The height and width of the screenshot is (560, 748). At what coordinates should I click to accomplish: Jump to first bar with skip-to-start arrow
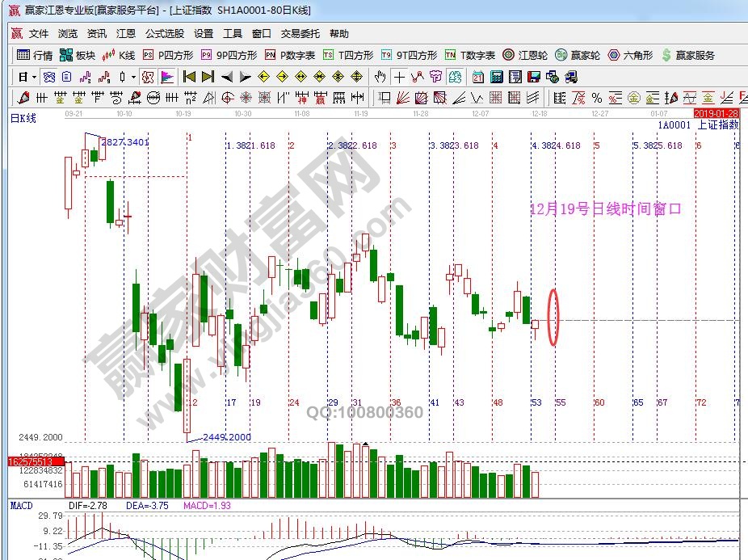coord(189,78)
